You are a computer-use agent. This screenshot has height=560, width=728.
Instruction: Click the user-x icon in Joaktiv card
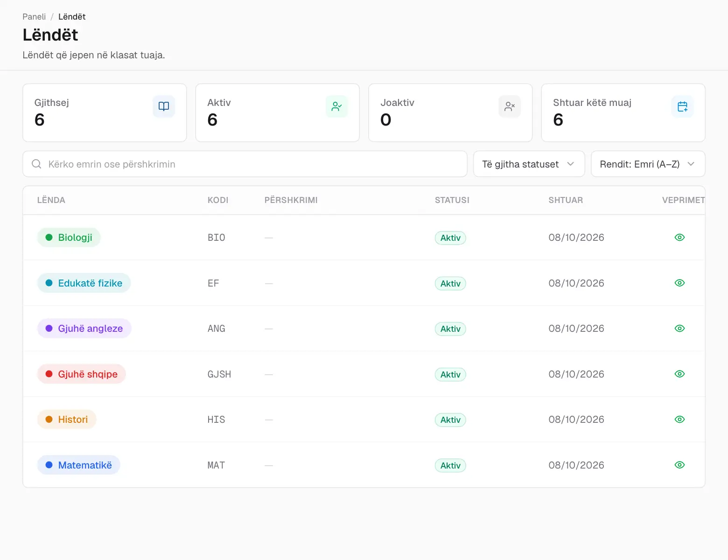coord(510,106)
